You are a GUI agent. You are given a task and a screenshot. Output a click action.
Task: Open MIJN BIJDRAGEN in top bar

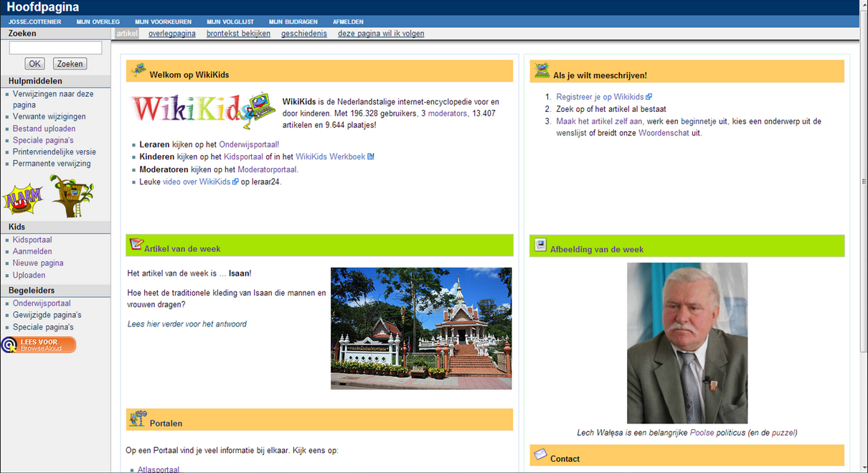coord(293,22)
